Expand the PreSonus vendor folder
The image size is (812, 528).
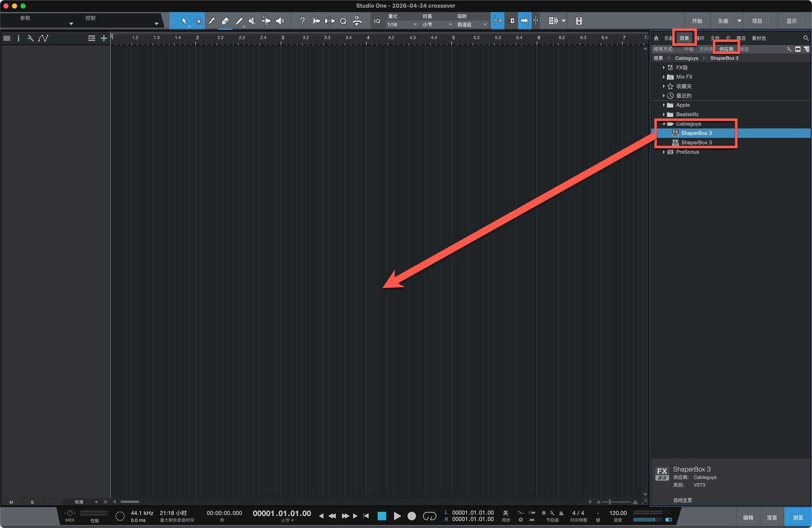[x=664, y=152]
